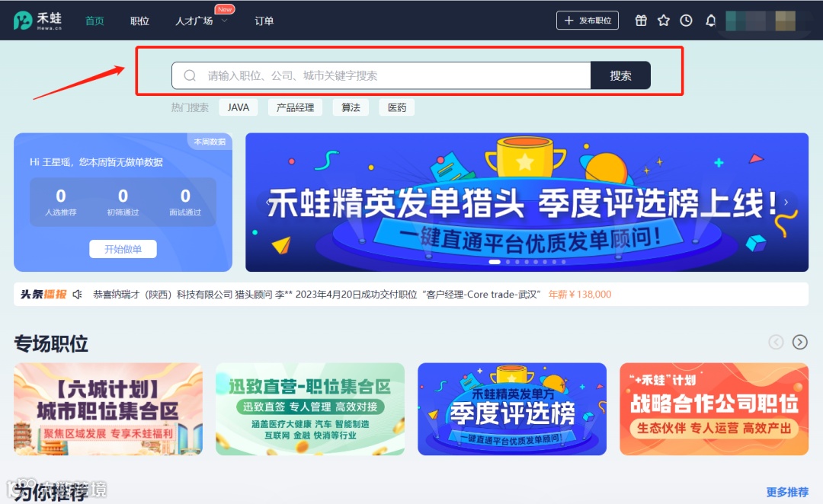Click the Hewa frog logo

click(x=38, y=21)
